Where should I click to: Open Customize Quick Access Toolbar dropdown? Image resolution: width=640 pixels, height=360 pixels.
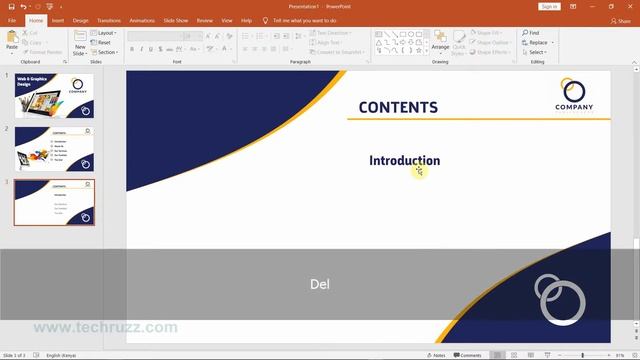tap(61, 7)
